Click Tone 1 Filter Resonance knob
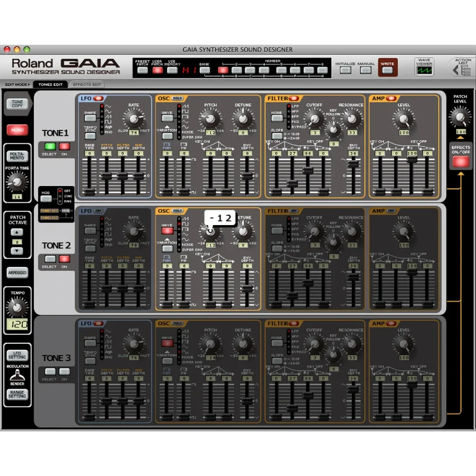The height and width of the screenshot is (476, 476). coord(352,119)
